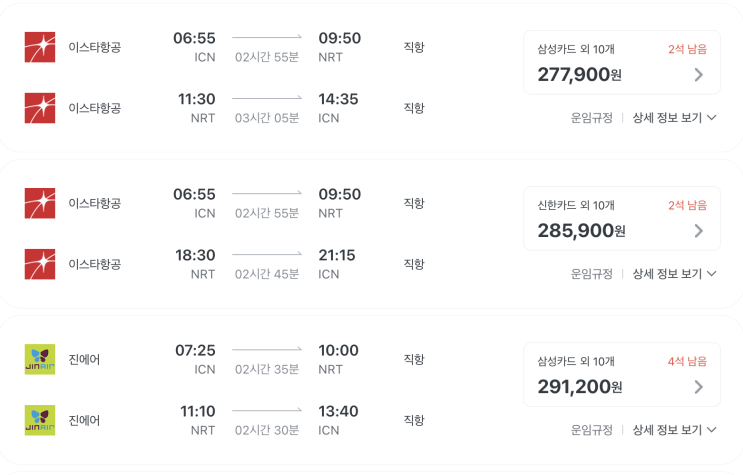Click the Jin Air 07:25 ICN departure row
Screen dimensions: 743x475
coord(266,359)
